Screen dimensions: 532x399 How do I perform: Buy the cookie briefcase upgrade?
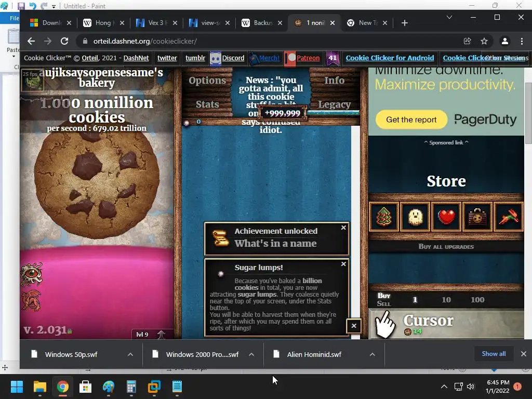tap(477, 217)
